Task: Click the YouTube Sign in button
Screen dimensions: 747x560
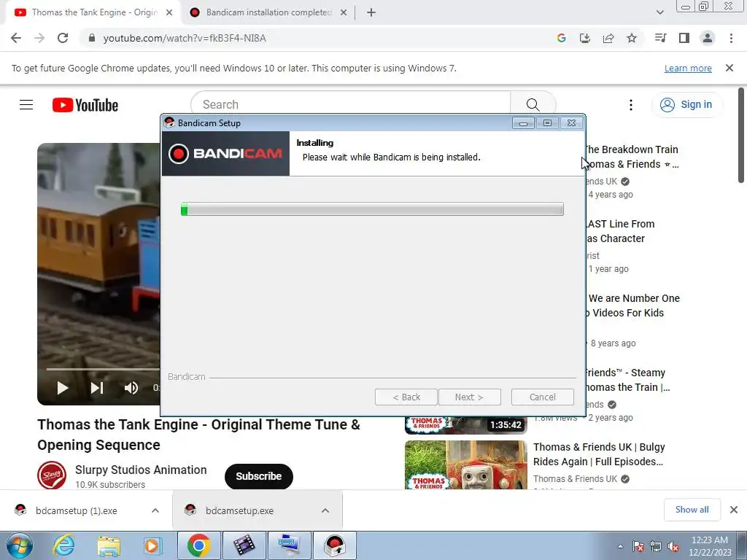Action: [x=686, y=105]
